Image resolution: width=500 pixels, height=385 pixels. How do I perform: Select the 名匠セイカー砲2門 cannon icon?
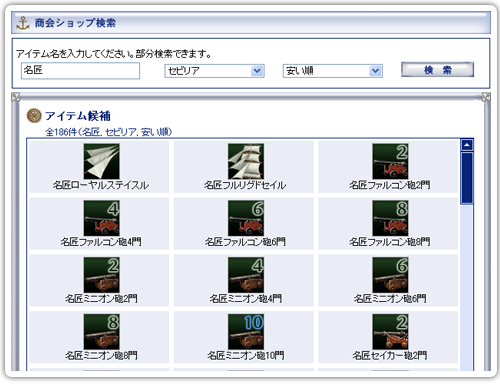click(390, 331)
